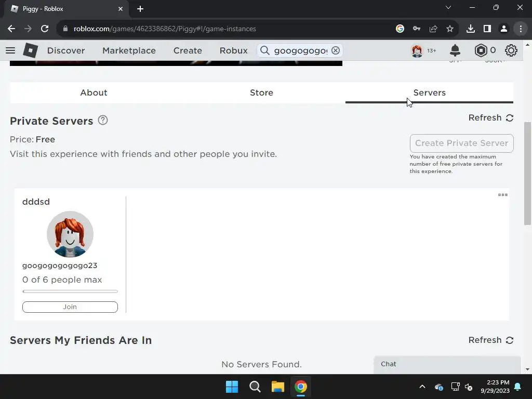This screenshot has height=399, width=532.
Task: Click the dddsd server name
Action: (x=36, y=202)
